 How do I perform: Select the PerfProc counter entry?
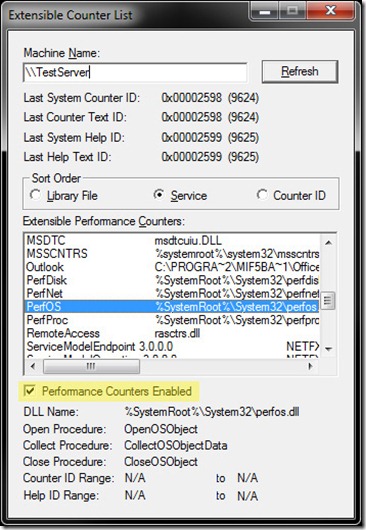point(172,319)
